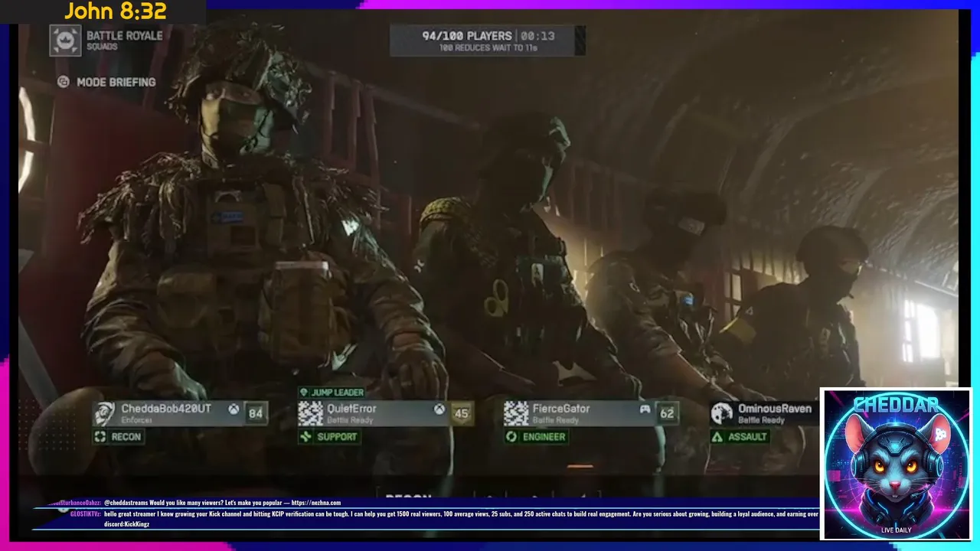Open the Mode Briefing prompt
The image size is (980, 551).
108,82
